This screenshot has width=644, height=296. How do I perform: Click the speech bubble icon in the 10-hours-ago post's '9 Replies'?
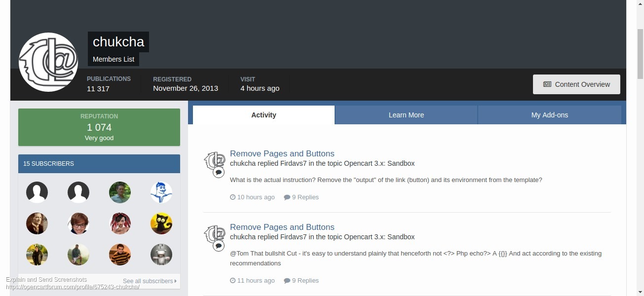[287, 197]
